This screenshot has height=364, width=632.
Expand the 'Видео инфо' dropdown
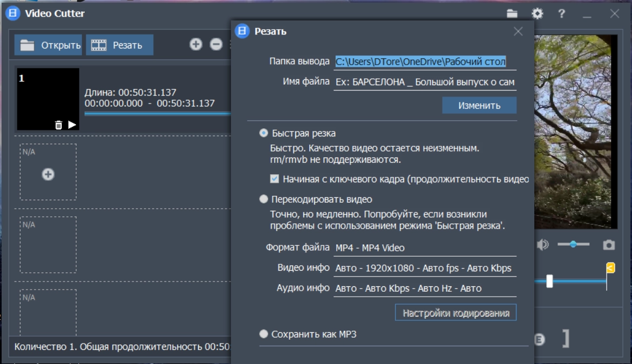(x=425, y=268)
